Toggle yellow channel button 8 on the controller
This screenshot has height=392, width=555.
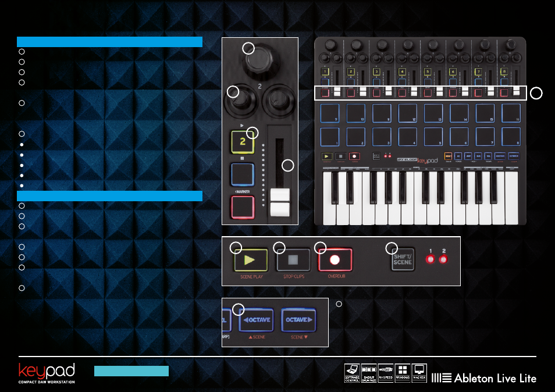click(504, 72)
